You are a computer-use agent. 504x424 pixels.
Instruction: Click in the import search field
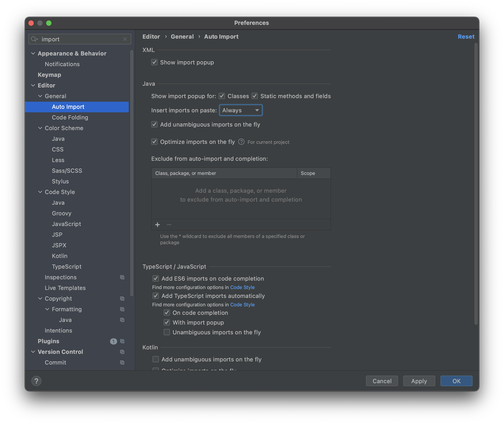point(79,39)
